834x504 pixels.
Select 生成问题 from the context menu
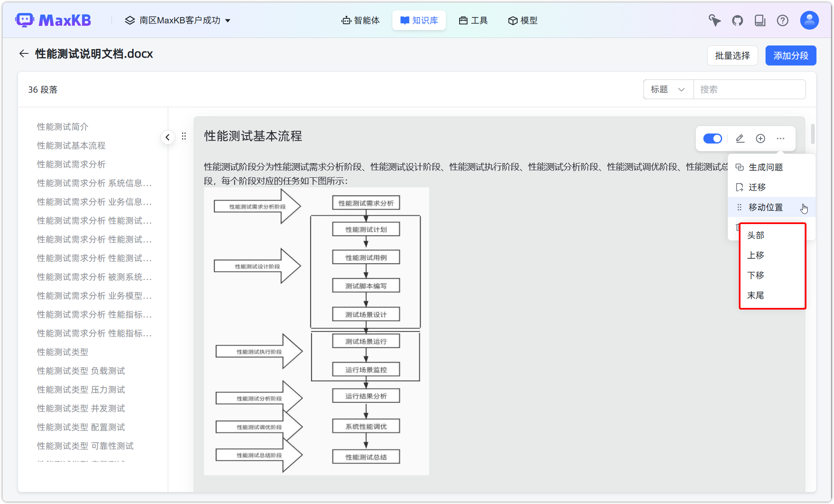click(766, 167)
